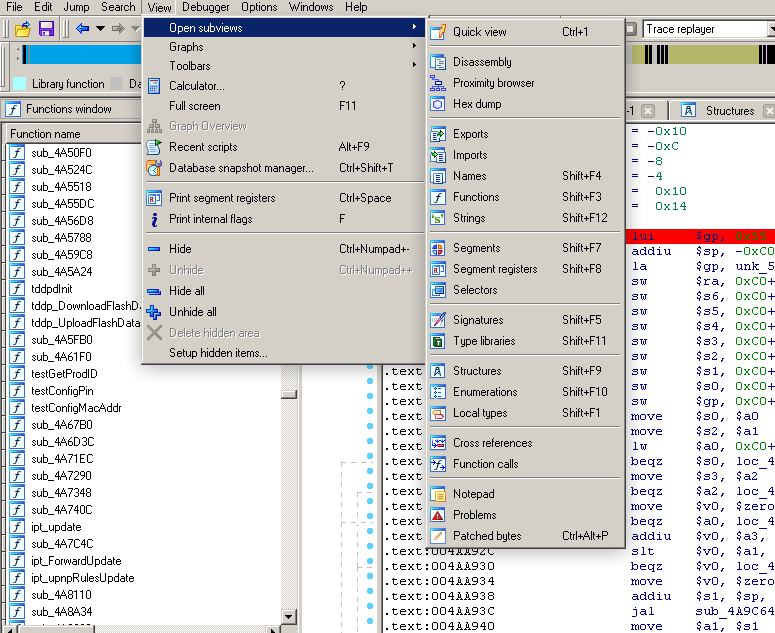
Task: Open the Trace replayer combo box
Action: tap(708, 29)
